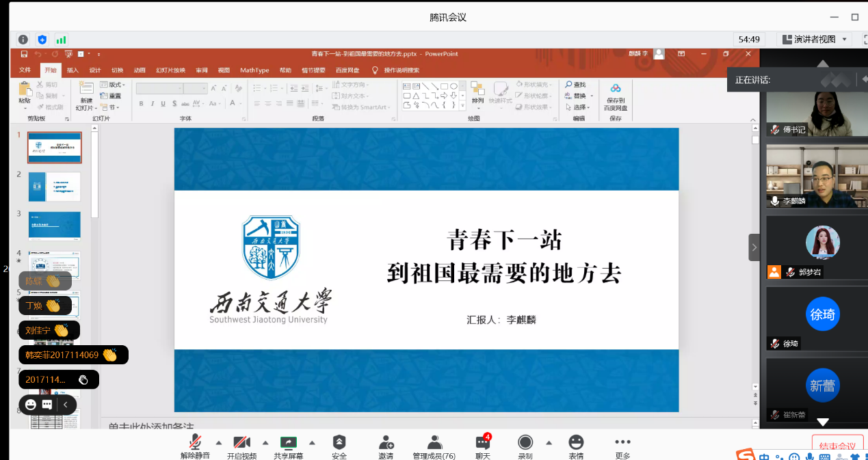The width and height of the screenshot is (868, 460).
Task: Open the 聊天 chat with 4 unread
Action: (x=483, y=443)
